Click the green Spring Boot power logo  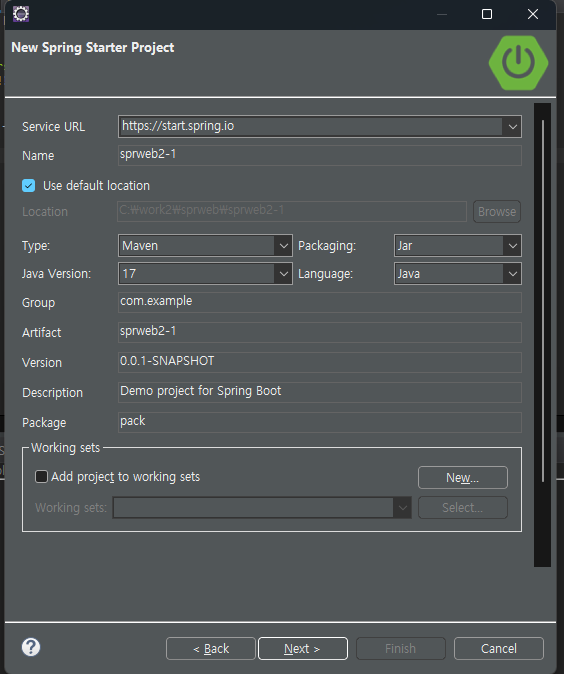(x=518, y=63)
